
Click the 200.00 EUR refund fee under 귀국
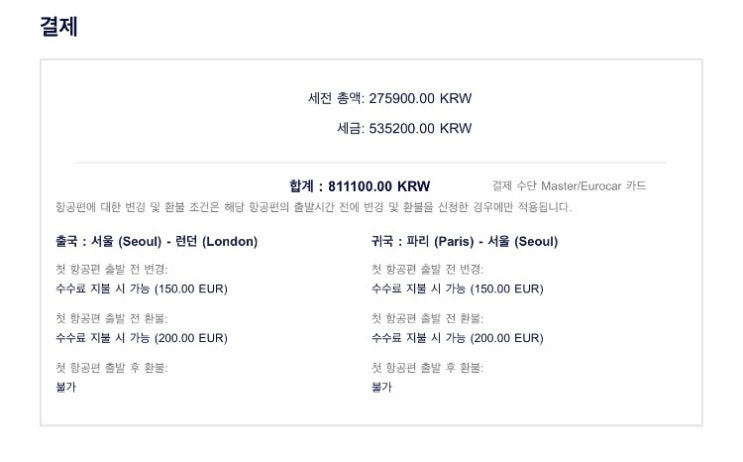tap(456, 338)
